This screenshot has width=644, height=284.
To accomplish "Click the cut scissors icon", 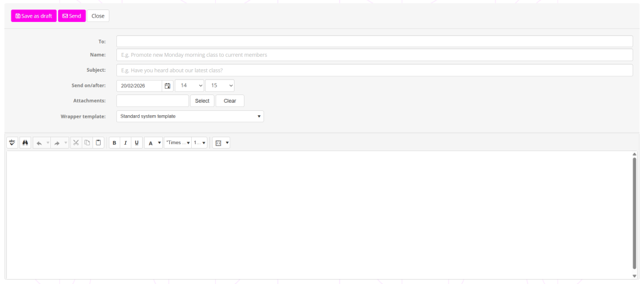I will [75, 143].
